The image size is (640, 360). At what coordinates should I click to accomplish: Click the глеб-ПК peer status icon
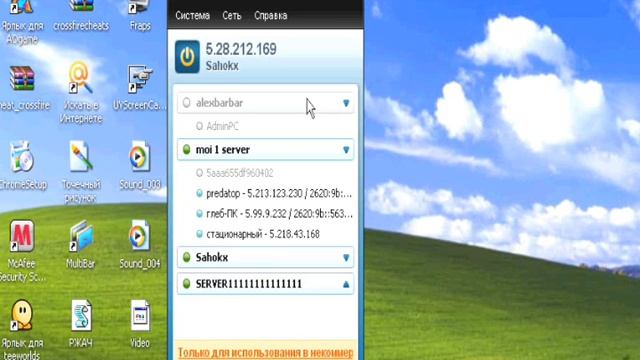pos(199,214)
